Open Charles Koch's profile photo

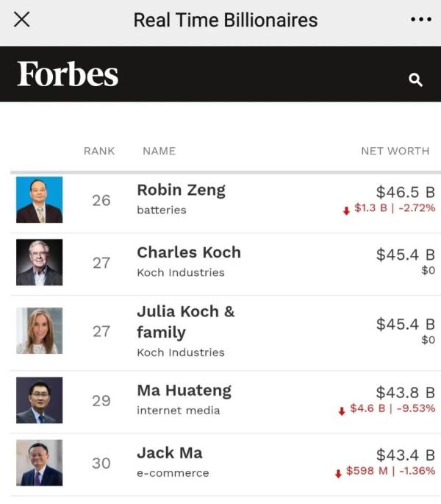(x=40, y=263)
